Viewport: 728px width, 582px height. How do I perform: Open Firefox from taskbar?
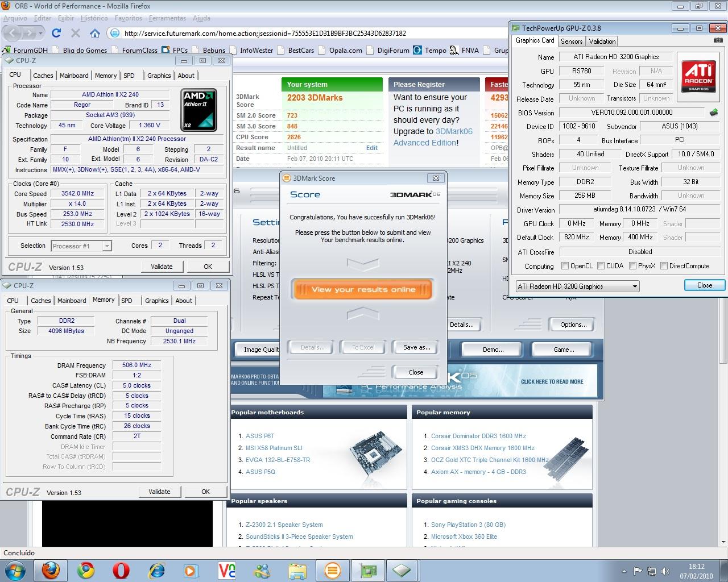[51, 569]
